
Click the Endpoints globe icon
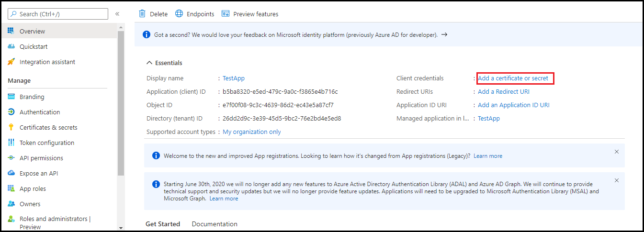point(179,13)
